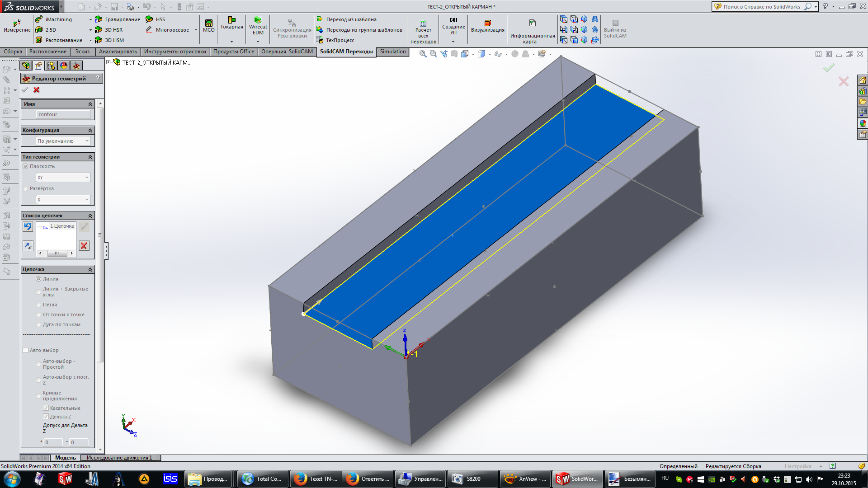Select the Петля chain radio button
Screen dimensions: 868x488
39,305
